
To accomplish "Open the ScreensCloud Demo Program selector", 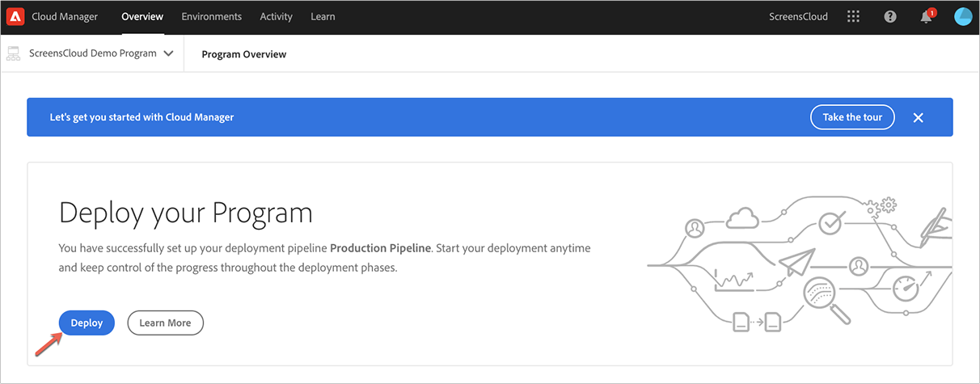I will [x=91, y=53].
